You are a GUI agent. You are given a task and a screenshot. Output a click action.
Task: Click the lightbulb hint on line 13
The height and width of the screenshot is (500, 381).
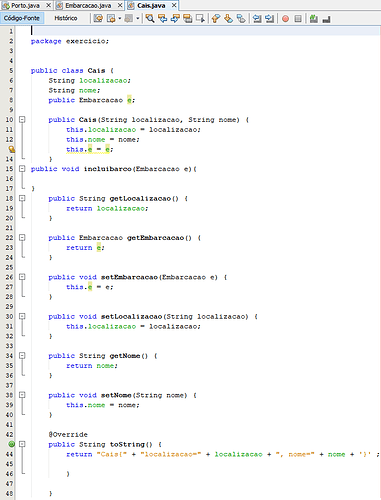[11, 149]
